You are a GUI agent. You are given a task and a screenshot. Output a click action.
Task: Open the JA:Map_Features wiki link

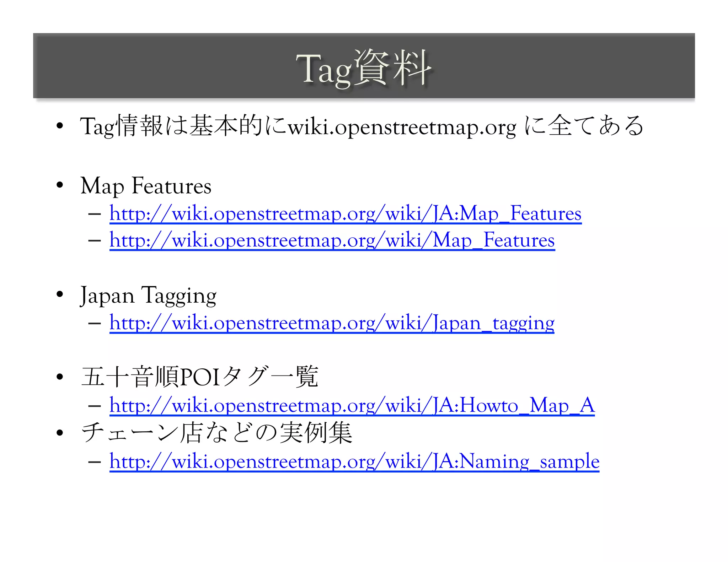[346, 214]
